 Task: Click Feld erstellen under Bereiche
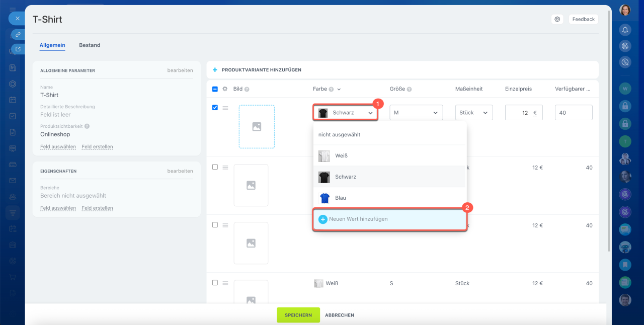[97, 208]
